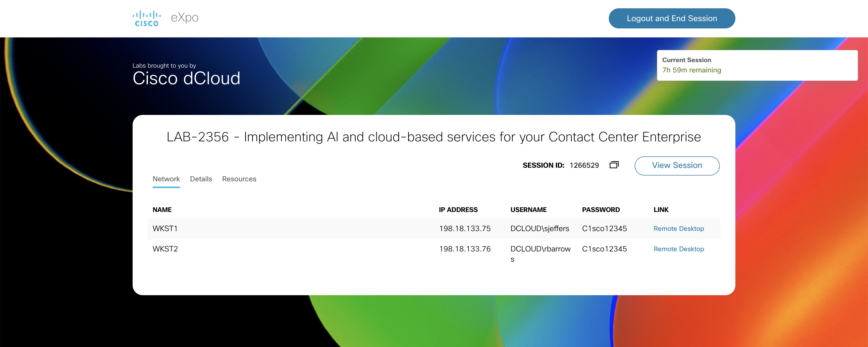Copy the session ID using copy icon
This screenshot has height=347, width=868.
pos(614,165)
